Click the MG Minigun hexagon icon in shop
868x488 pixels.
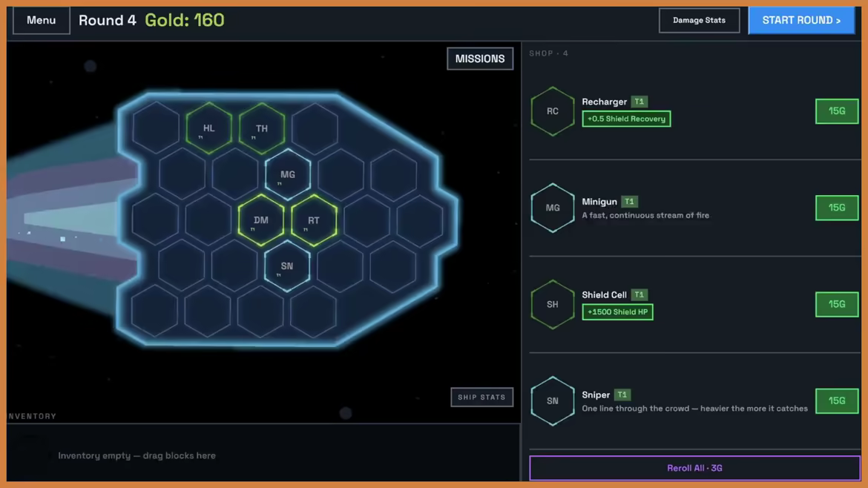[x=553, y=208]
